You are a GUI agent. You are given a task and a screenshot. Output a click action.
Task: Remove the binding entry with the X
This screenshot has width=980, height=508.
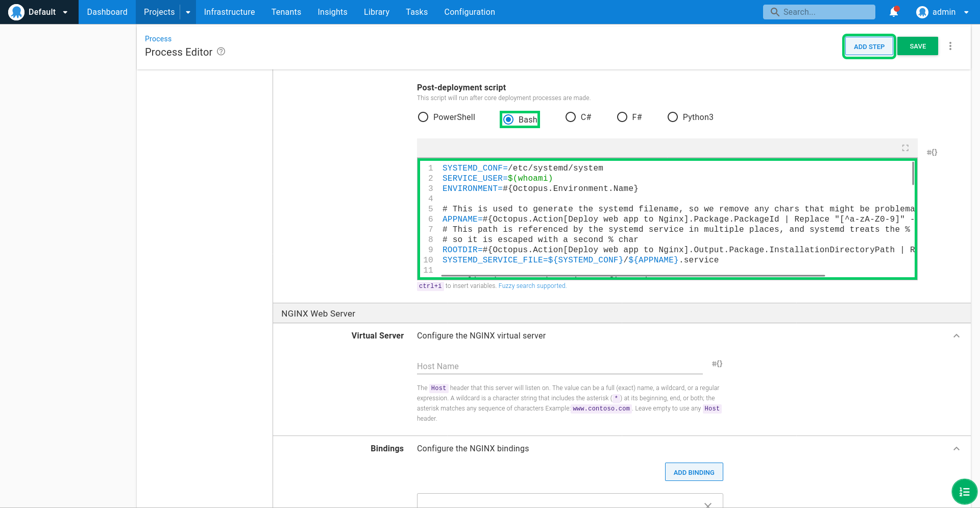point(708,505)
